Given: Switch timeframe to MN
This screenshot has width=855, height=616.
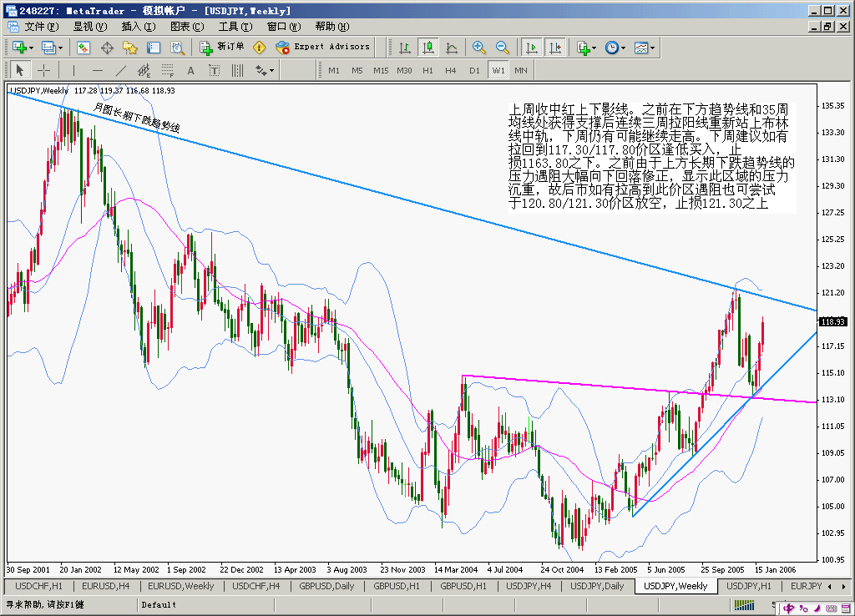Looking at the screenshot, I should point(521,70).
